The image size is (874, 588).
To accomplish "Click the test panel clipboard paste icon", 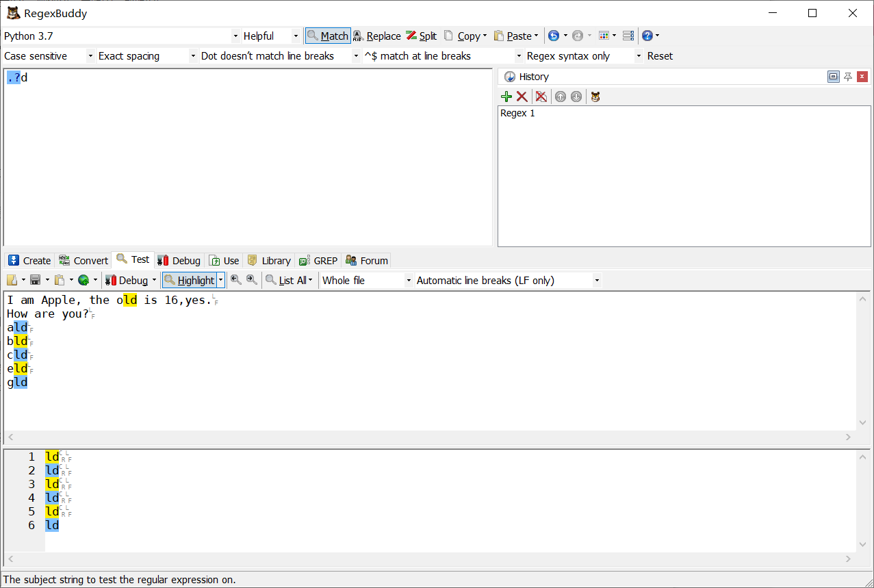I will (60, 280).
